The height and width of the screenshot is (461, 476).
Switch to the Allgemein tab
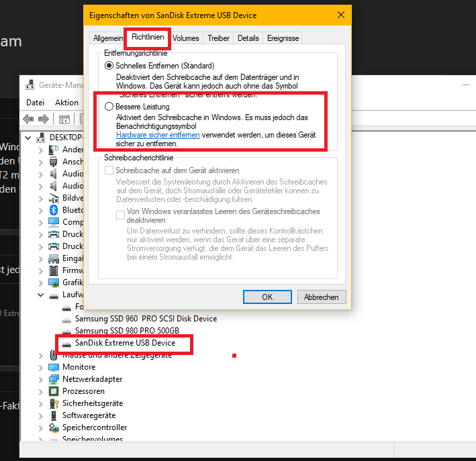(x=107, y=38)
